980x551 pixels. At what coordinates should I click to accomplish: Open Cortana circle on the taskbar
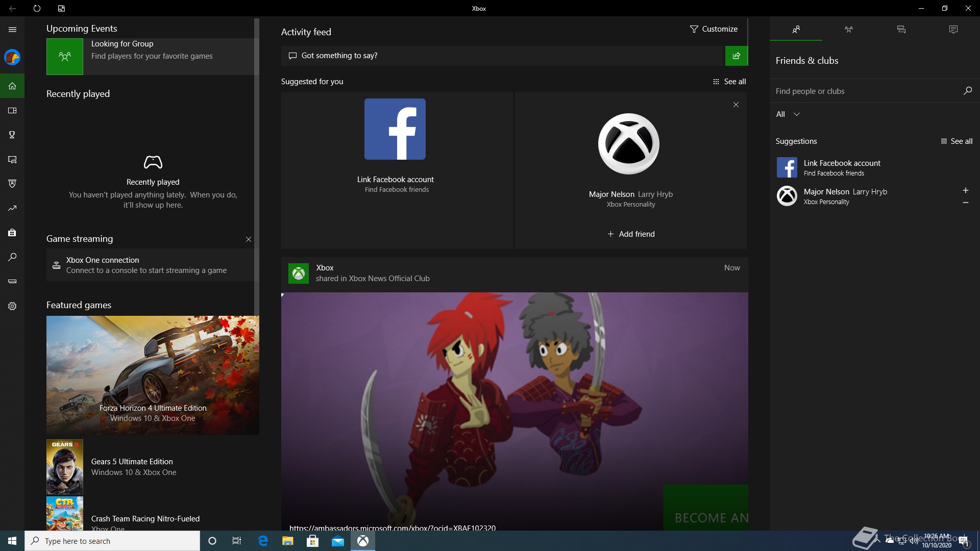[212, 541]
